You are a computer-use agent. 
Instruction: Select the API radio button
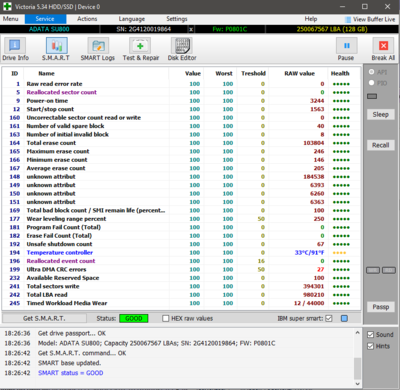coord(371,72)
